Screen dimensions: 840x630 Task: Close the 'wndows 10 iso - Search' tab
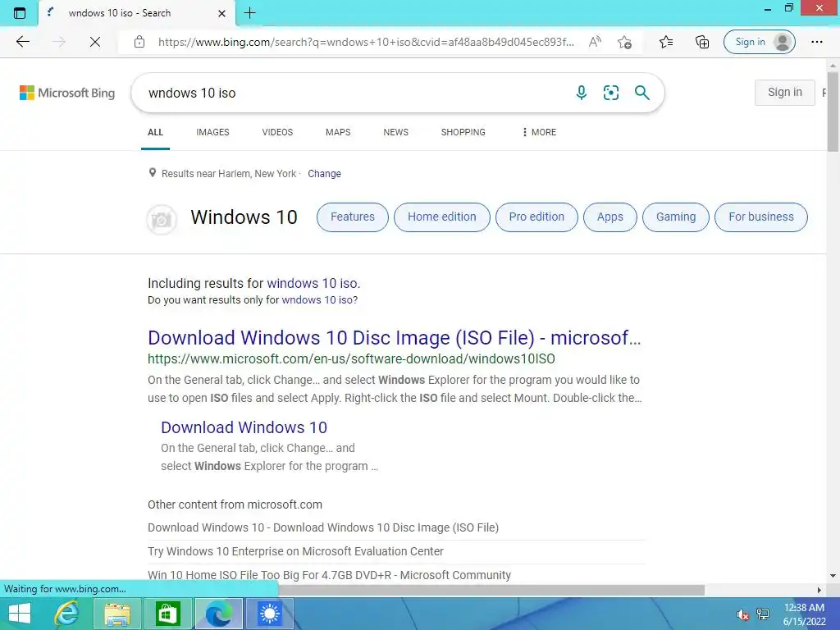[221, 13]
